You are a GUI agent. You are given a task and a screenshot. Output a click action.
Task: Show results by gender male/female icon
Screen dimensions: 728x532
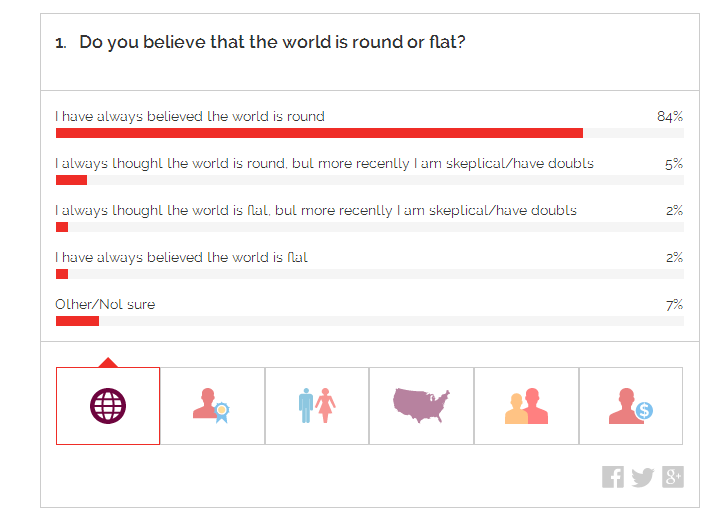pyautogui.click(x=316, y=405)
